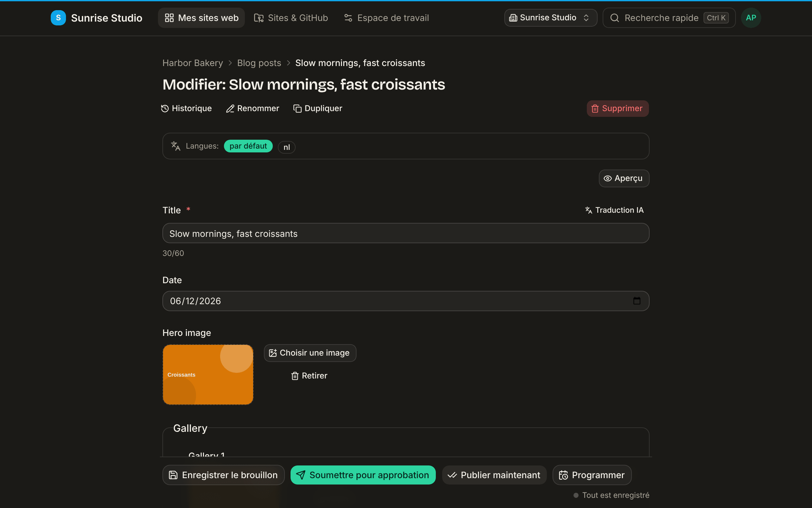This screenshot has height=508, width=812.
Task: Click the red Supprimer button
Action: pos(617,109)
